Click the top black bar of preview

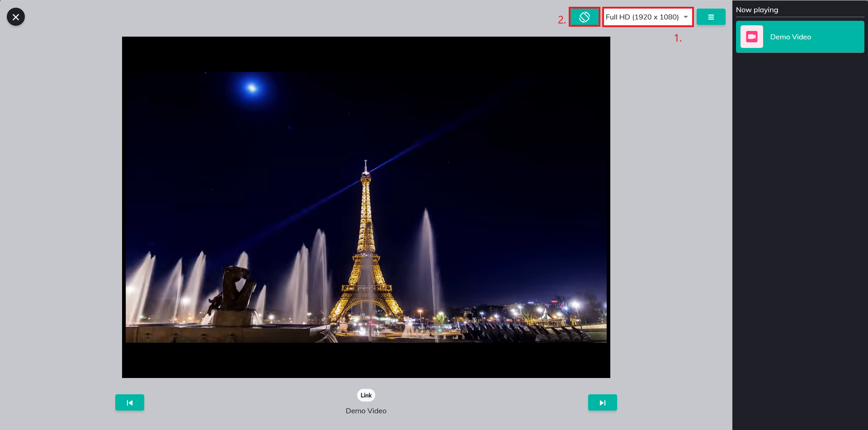click(366, 54)
